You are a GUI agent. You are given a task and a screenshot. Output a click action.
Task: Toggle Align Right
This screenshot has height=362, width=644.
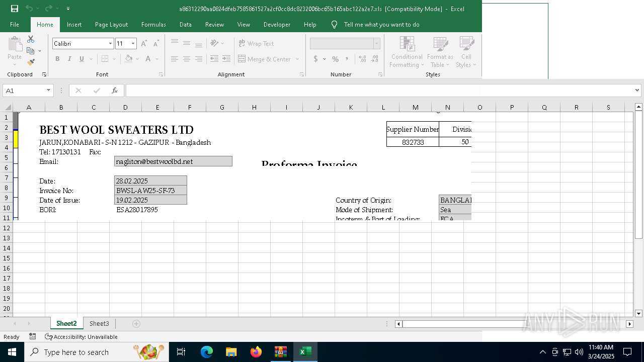[199, 59]
